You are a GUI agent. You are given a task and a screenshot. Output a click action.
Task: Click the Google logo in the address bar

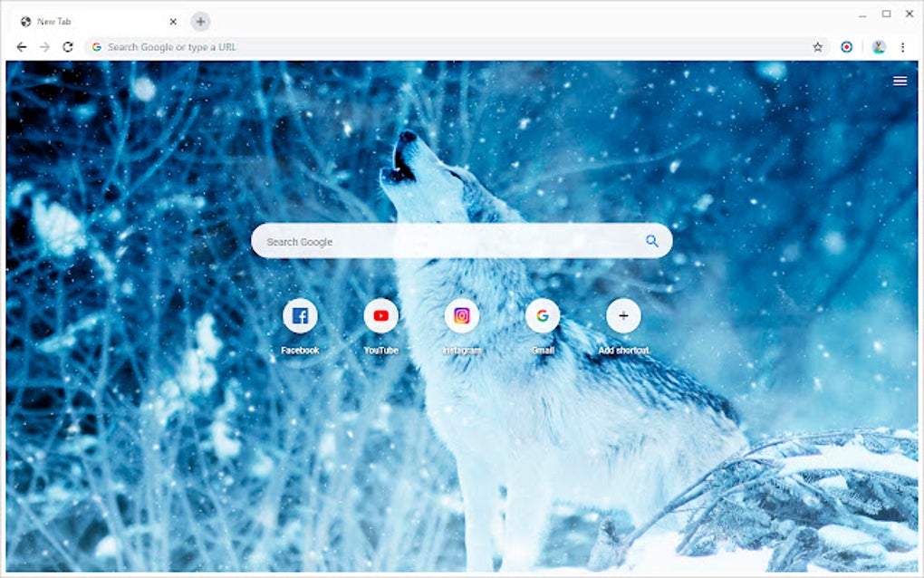click(x=96, y=46)
